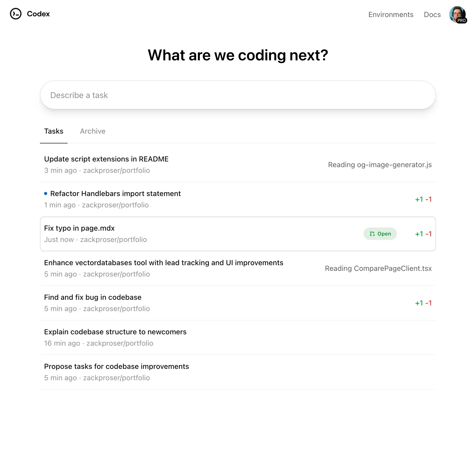This screenshot has width=476, height=454.
Task: Open the Environments page
Action: [x=390, y=14]
